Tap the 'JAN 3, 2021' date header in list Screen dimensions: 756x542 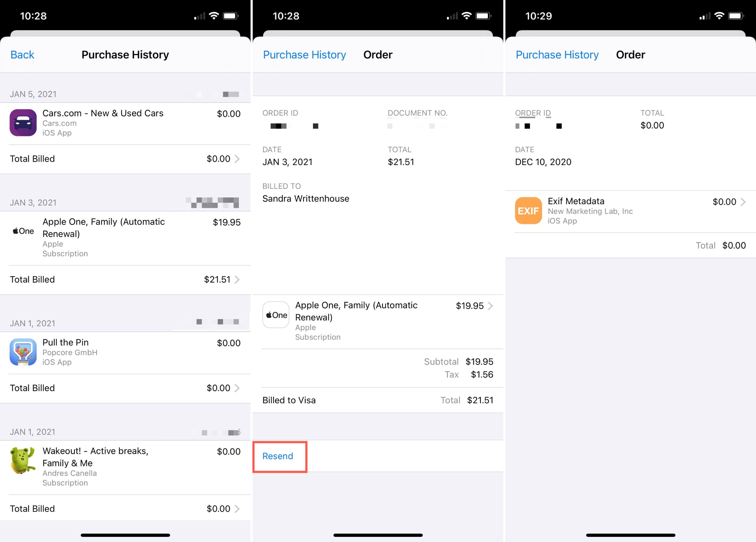point(33,203)
